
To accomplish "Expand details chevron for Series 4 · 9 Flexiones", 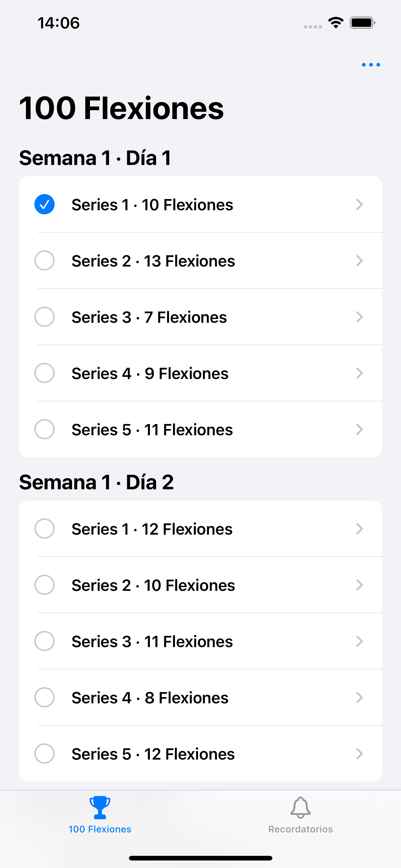I will click(x=359, y=373).
